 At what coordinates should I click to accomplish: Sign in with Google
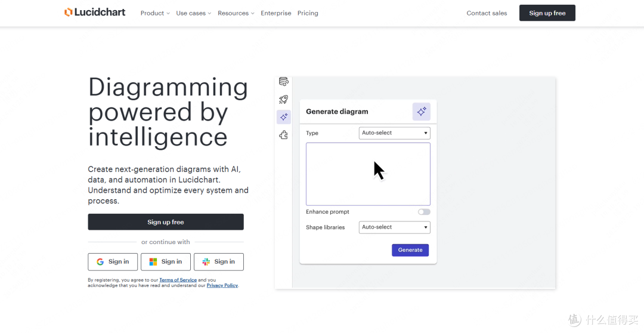tap(113, 262)
